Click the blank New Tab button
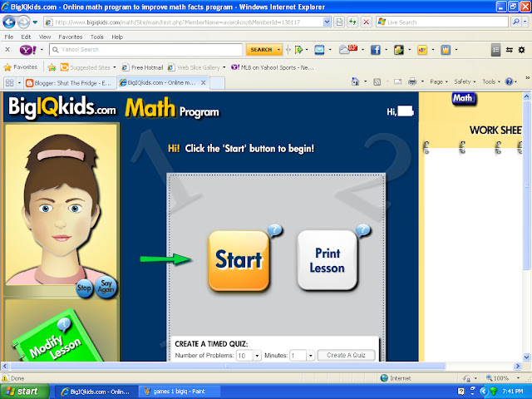Image resolution: width=532 pixels, height=399 pixels. click(218, 83)
